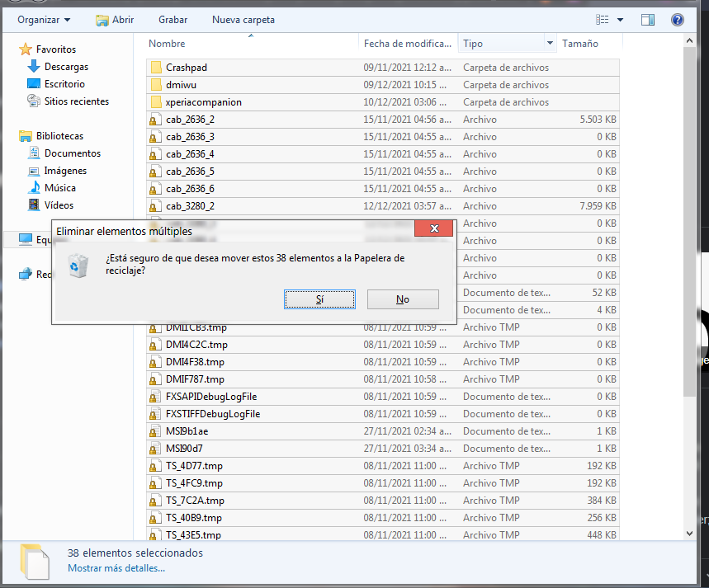Open the Imágenes library
Image resolution: width=709 pixels, height=588 pixels.
pyautogui.click(x=65, y=171)
